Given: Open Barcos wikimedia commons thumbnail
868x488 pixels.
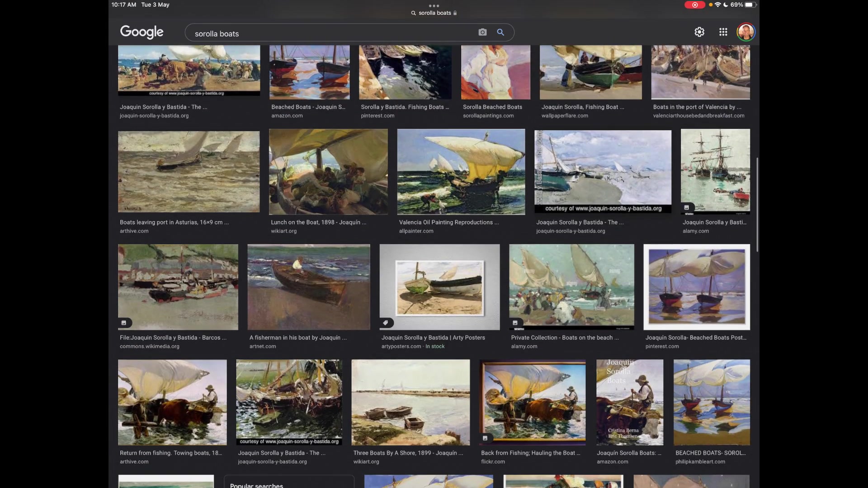Looking at the screenshot, I should (x=178, y=287).
